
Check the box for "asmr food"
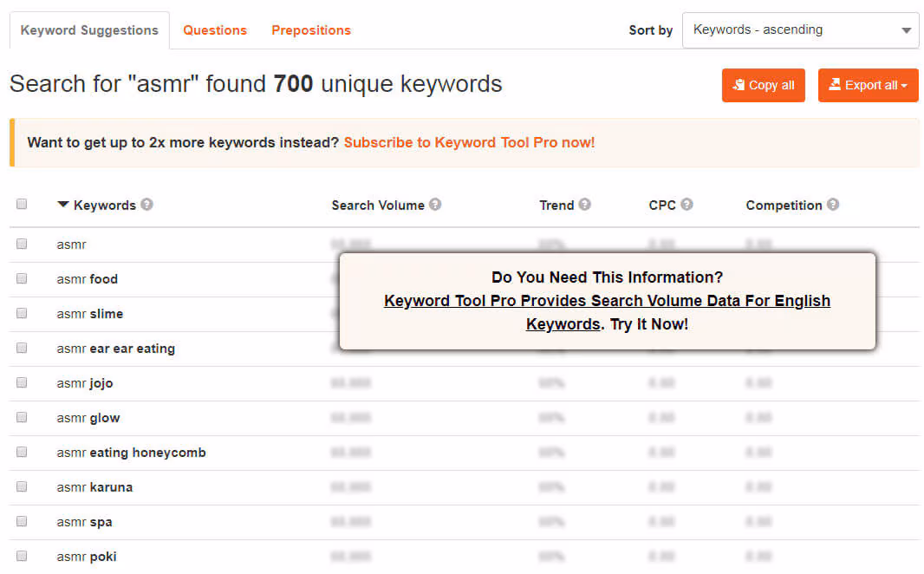pyautogui.click(x=22, y=278)
